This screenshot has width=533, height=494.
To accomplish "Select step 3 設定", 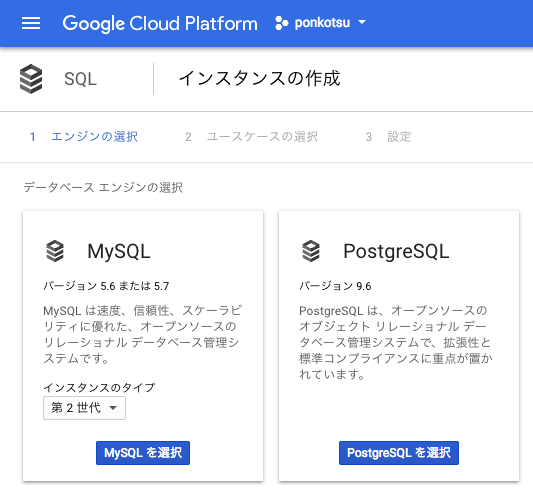I will click(388, 137).
